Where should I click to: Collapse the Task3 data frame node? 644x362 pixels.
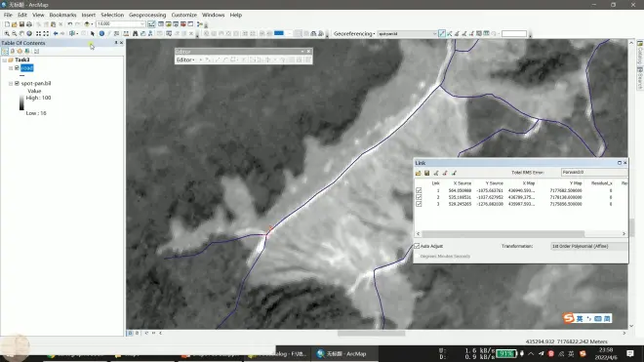5,60
